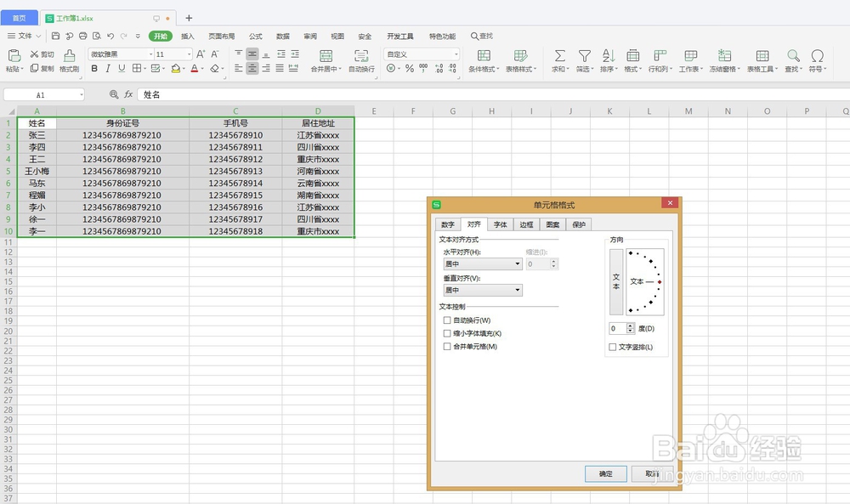Click the Worksheet (工作表) icon
The width and height of the screenshot is (850, 504).
690,56
